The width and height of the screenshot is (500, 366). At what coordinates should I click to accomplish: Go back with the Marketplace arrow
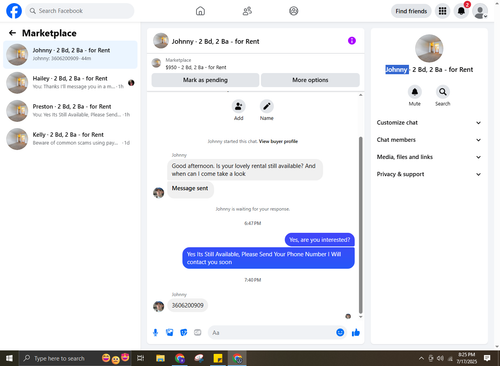coord(13,33)
